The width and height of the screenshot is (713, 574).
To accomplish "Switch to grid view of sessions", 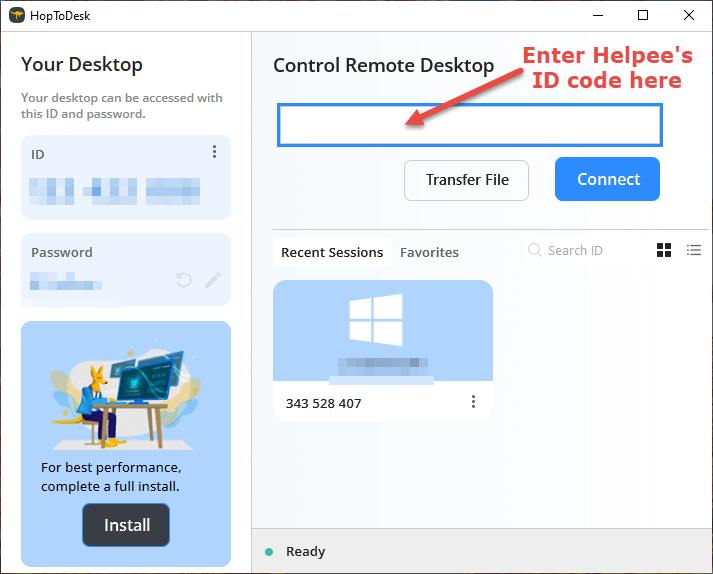I will click(x=664, y=250).
